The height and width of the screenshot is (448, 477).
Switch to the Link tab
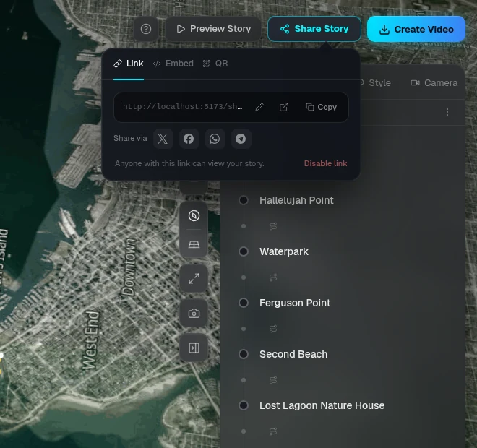129,64
